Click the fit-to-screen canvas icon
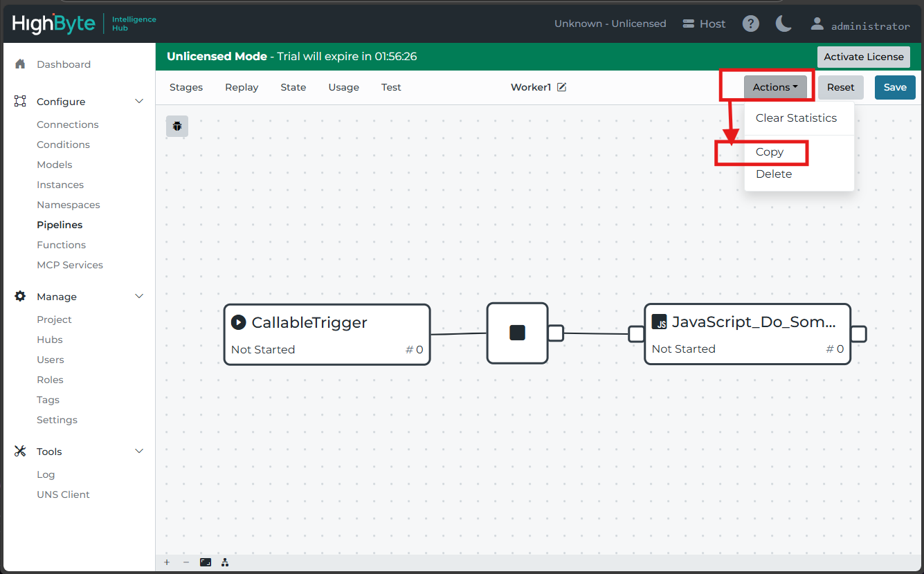The image size is (924, 574). (x=206, y=562)
